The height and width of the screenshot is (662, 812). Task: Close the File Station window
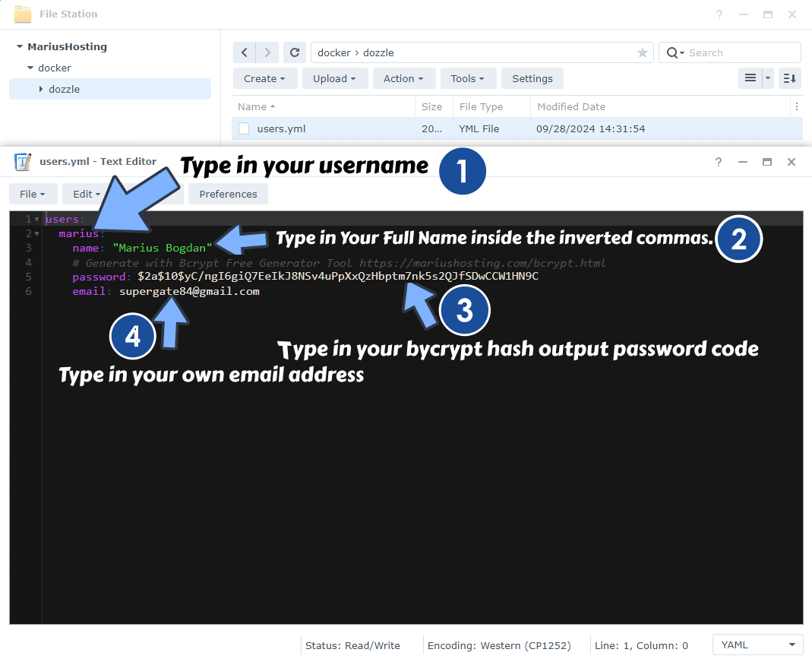(792, 14)
